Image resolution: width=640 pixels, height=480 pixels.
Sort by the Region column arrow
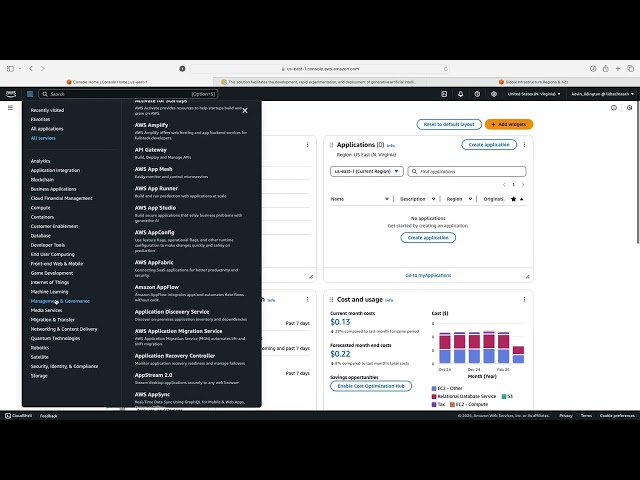[470, 199]
